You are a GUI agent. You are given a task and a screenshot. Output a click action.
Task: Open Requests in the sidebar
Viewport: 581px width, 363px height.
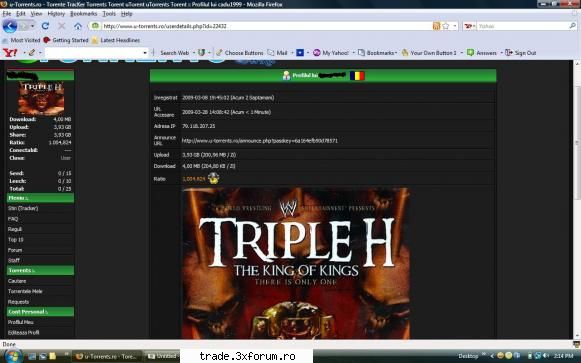pyautogui.click(x=18, y=302)
